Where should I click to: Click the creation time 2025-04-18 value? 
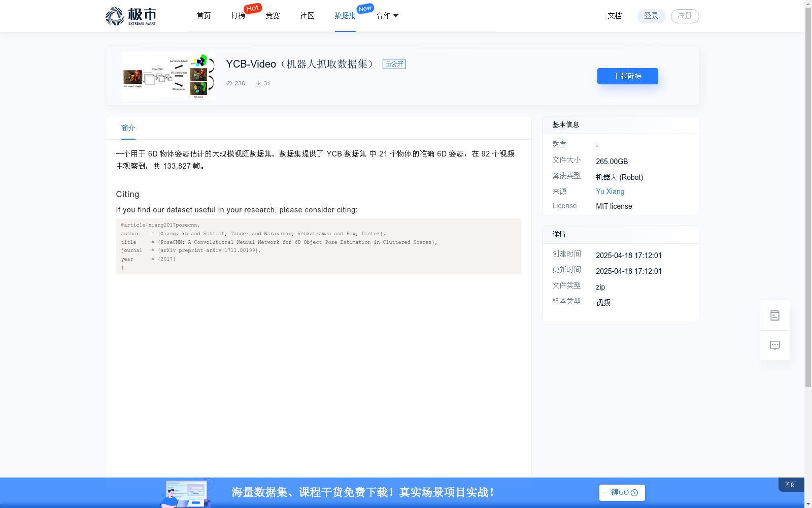tap(629, 256)
